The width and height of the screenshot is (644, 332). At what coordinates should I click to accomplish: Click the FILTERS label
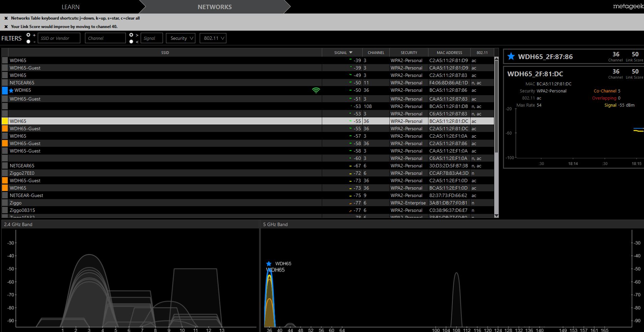pos(11,38)
